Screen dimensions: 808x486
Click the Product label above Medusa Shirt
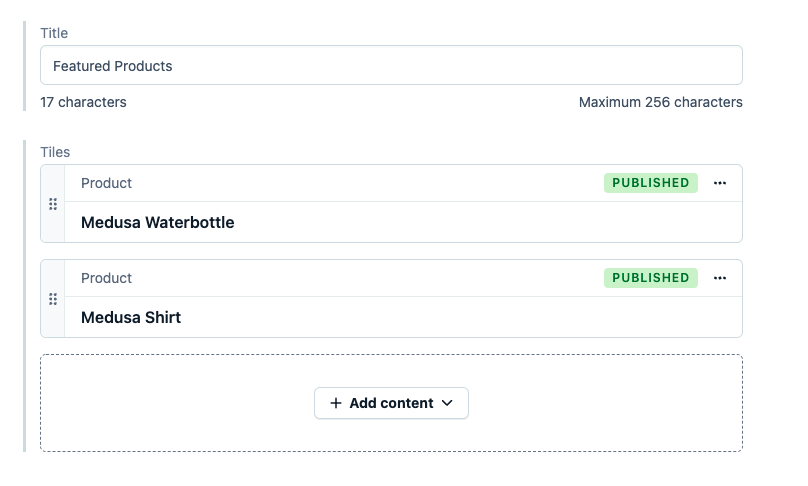(x=106, y=278)
